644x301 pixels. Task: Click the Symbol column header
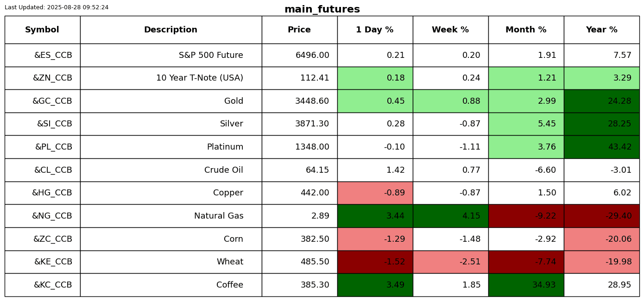(42, 30)
